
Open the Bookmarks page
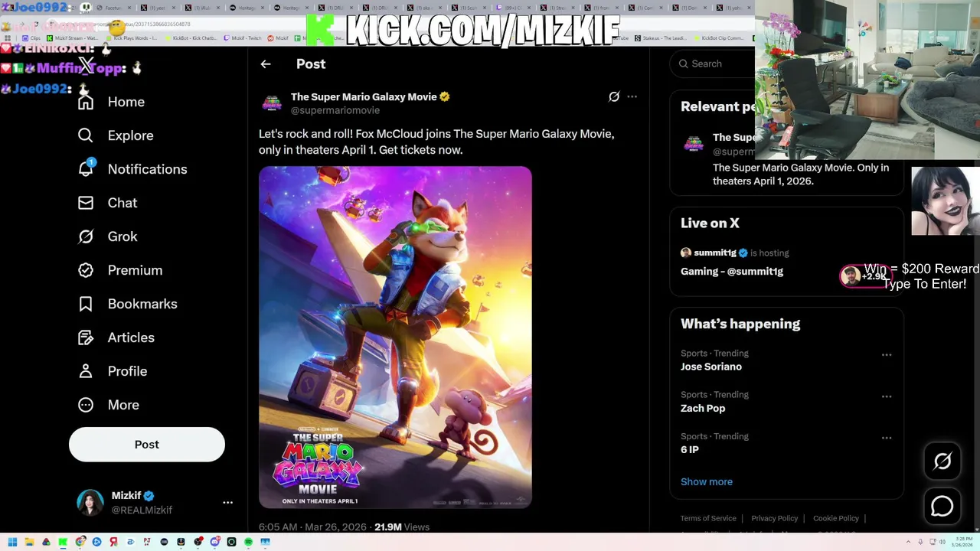(x=127, y=304)
